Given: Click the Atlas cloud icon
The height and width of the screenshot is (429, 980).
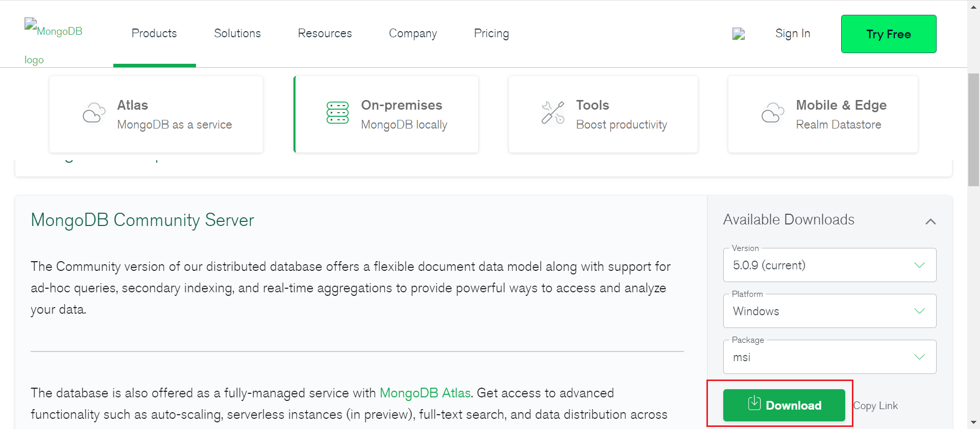Looking at the screenshot, I should (94, 113).
